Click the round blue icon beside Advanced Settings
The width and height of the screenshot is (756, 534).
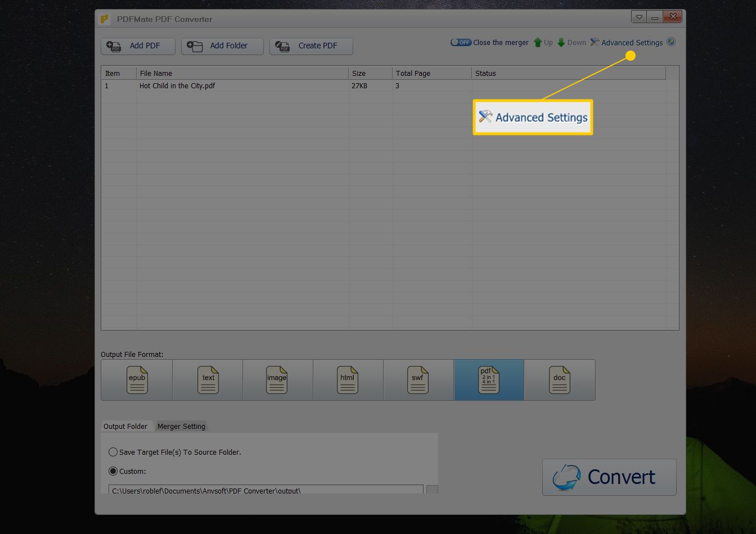671,42
